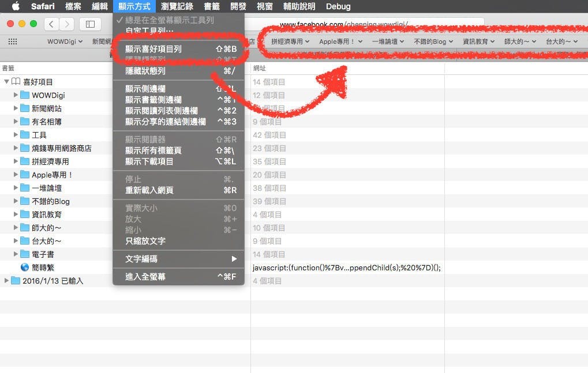Click the 燒錢專用網路商店 folder icon
The image size is (588, 373).
coord(25,148)
